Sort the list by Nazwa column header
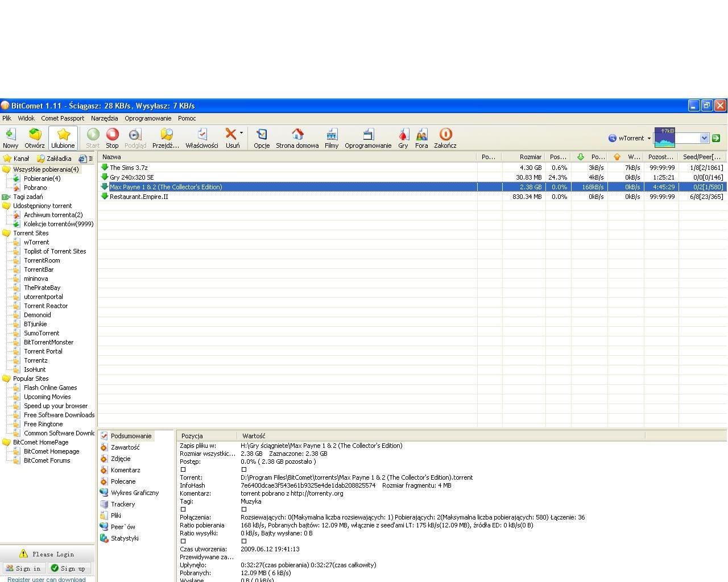 [x=287, y=157]
